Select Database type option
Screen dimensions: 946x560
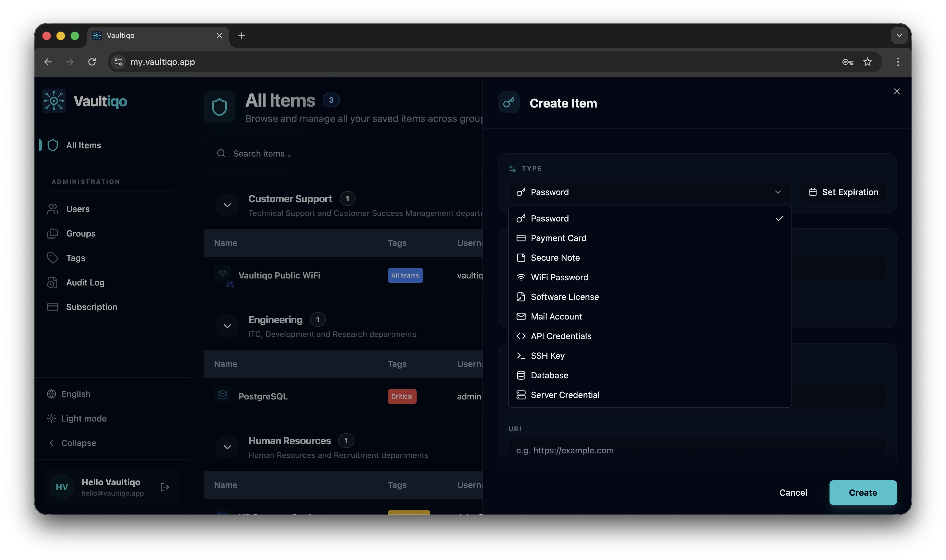(x=650, y=376)
